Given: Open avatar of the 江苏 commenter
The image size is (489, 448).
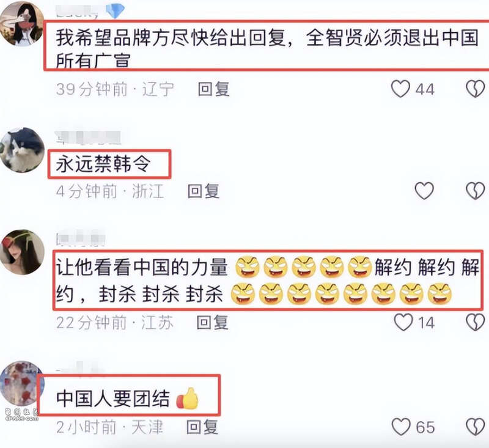Looking at the screenshot, I should [22, 252].
